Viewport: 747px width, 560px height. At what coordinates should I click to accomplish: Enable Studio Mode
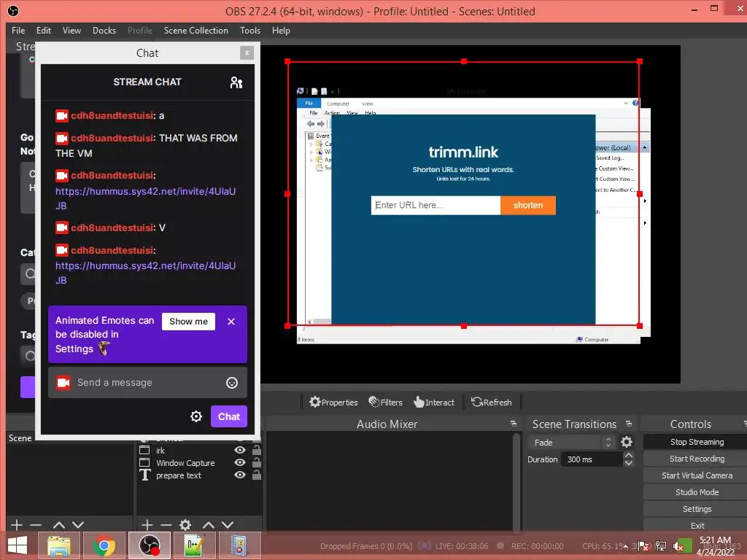point(697,492)
